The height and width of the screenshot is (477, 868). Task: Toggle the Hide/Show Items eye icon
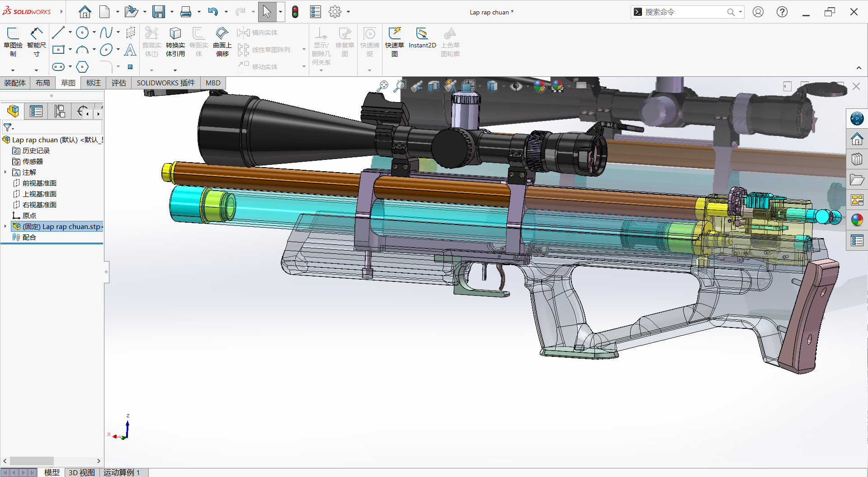coord(516,86)
